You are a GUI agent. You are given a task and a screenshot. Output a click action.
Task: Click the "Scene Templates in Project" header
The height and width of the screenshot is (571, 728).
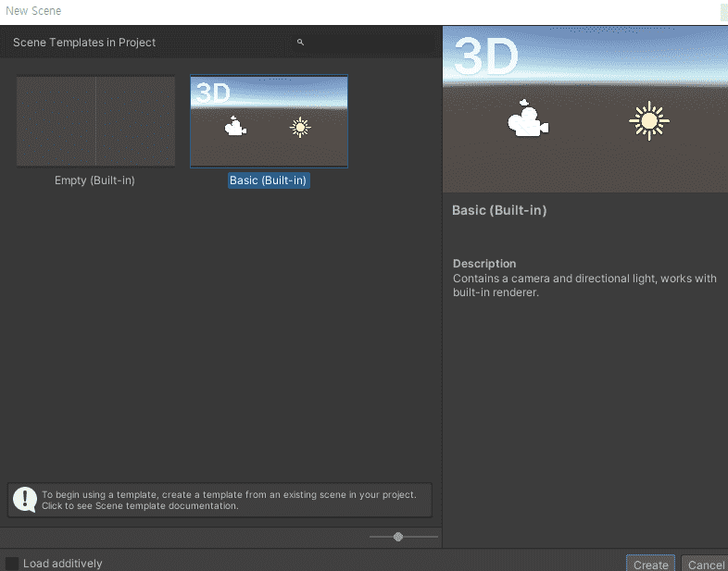pyautogui.click(x=84, y=43)
